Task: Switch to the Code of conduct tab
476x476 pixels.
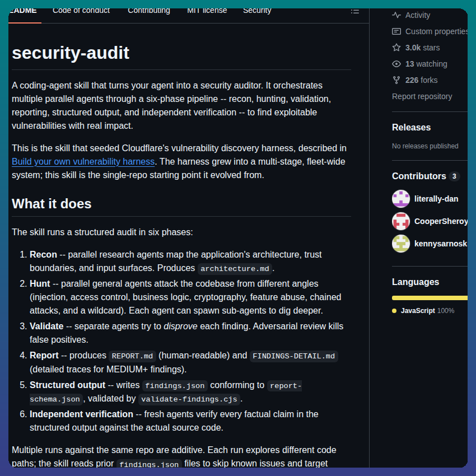Action: click(81, 12)
